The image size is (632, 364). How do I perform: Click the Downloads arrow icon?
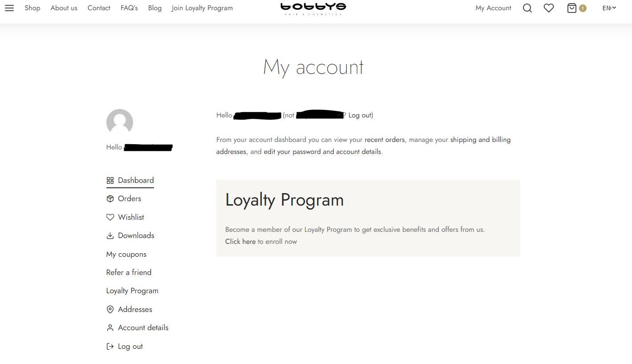[110, 236]
